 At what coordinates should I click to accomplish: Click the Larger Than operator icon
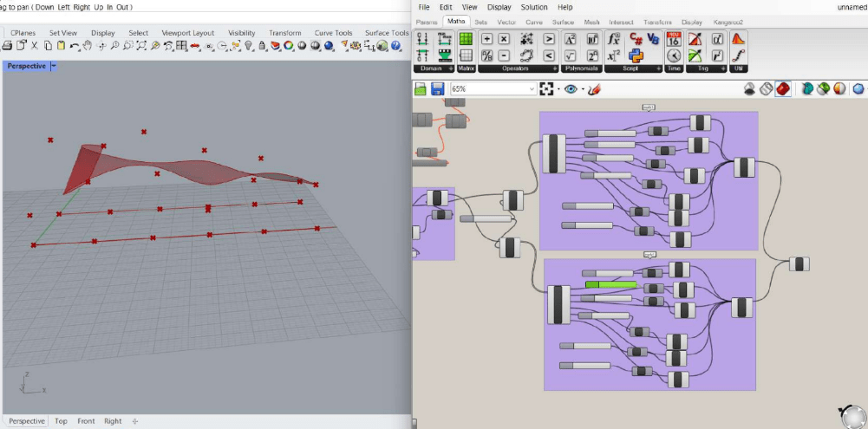pyautogui.click(x=548, y=39)
